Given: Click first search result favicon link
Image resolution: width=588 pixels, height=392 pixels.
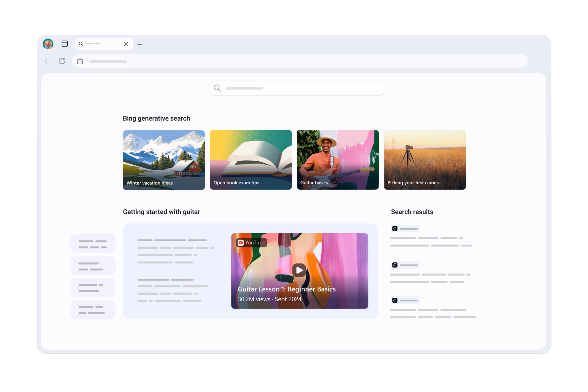Looking at the screenshot, I should pyautogui.click(x=395, y=228).
